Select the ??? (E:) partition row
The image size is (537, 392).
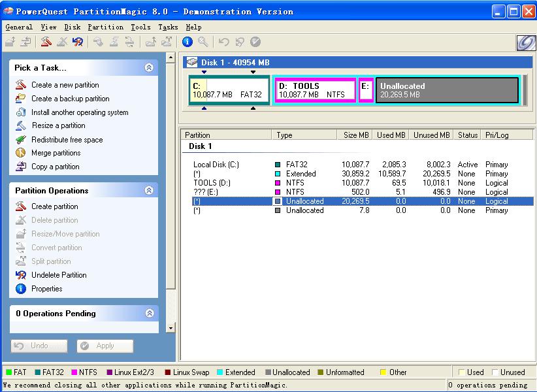[363, 192]
